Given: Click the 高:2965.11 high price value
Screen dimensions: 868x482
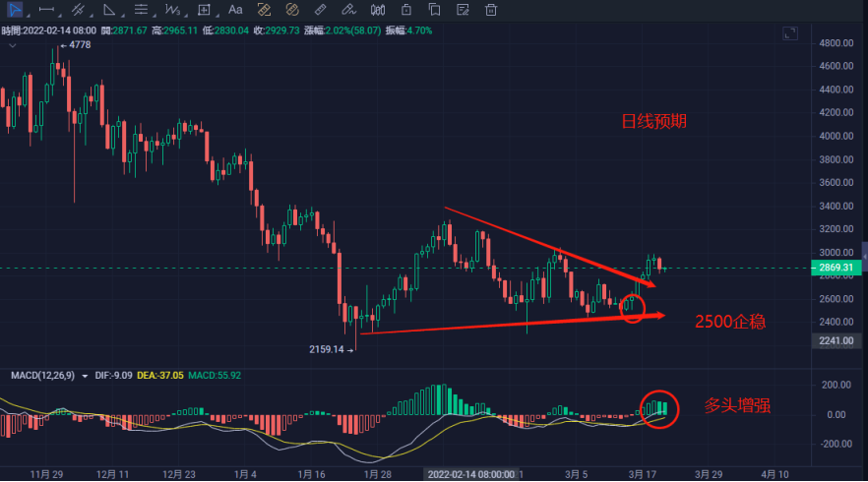Looking at the screenshot, I should point(174,30).
